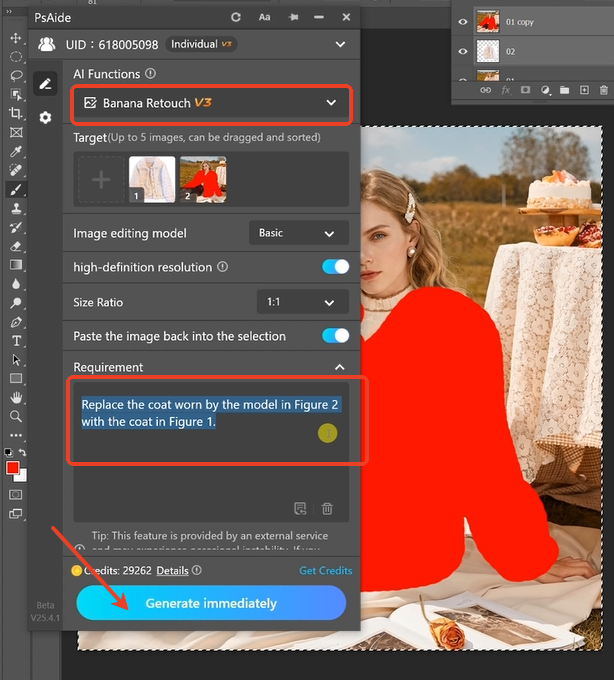Screen dimensions: 614x680
Task: Select the Lasso tool
Action: coord(16,75)
